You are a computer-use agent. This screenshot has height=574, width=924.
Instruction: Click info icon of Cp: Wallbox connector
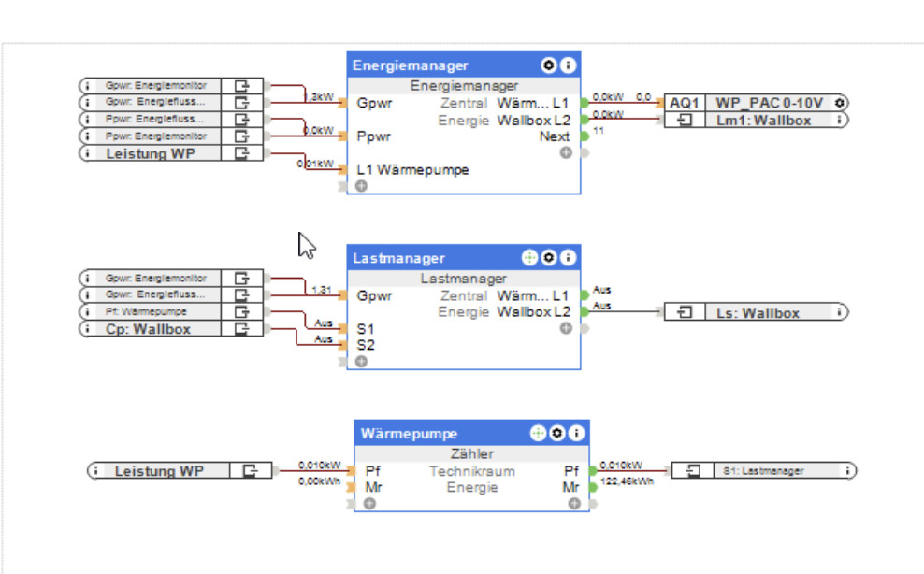tap(87, 329)
